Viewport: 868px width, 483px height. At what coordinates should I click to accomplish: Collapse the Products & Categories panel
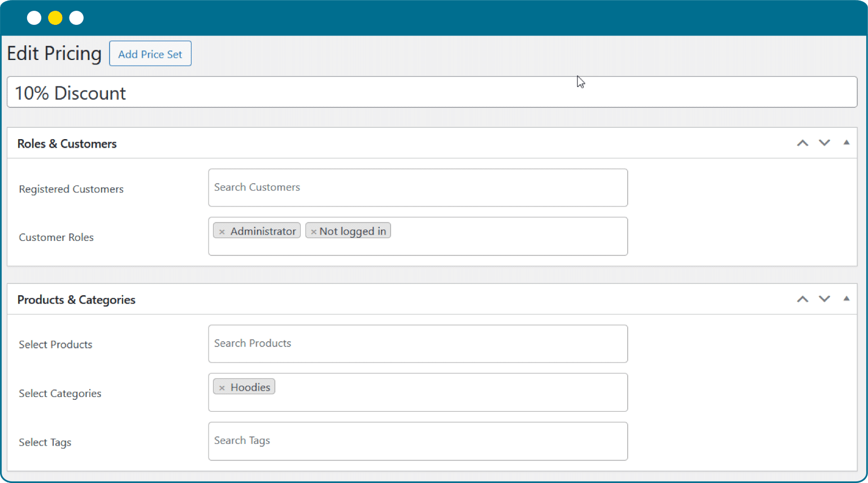(846, 299)
